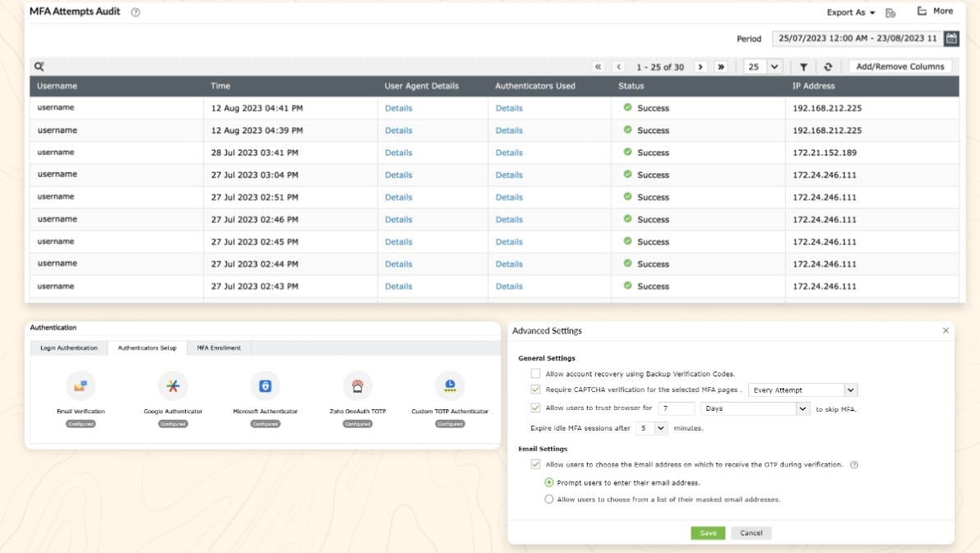The width and height of the screenshot is (980, 553).
Task: Click the pagination text 1 - 25 of 30
Action: point(660,67)
